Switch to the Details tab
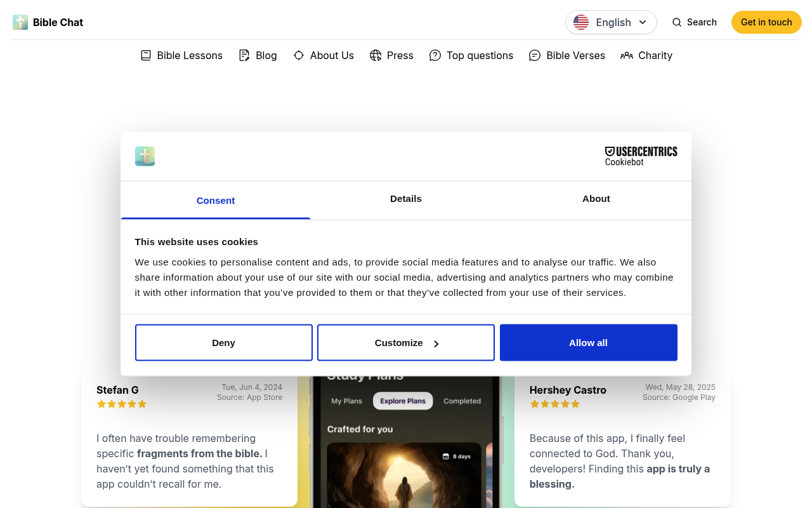This screenshot has height=508, width=812. pyautogui.click(x=405, y=199)
